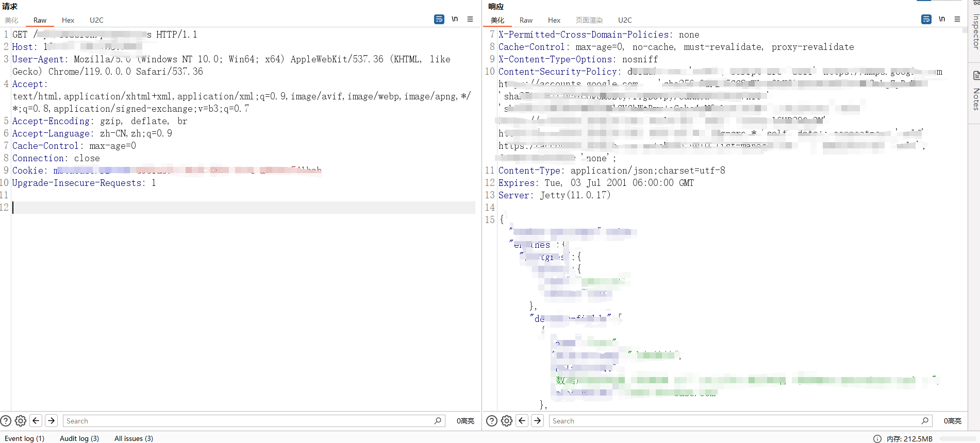
Task: Go to previous request search match
Action: [36, 421]
